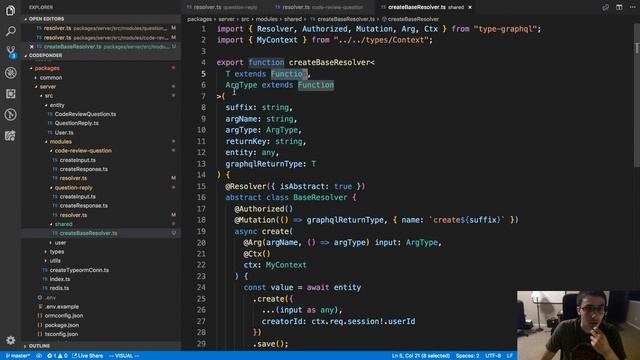Change file encoding via UTF-8
640x360 pixels.
[x=493, y=356]
